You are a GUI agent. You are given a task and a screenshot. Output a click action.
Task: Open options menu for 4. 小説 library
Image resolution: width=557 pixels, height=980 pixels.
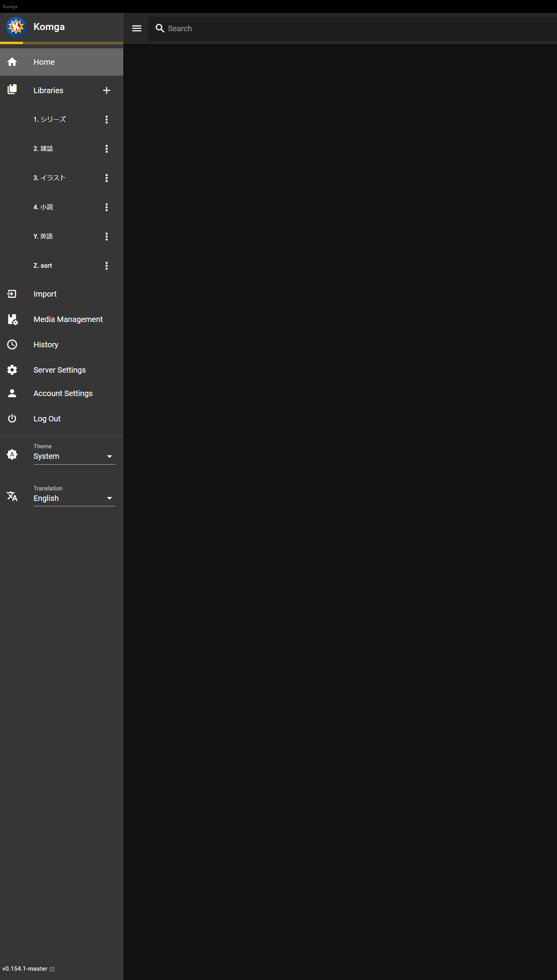106,207
